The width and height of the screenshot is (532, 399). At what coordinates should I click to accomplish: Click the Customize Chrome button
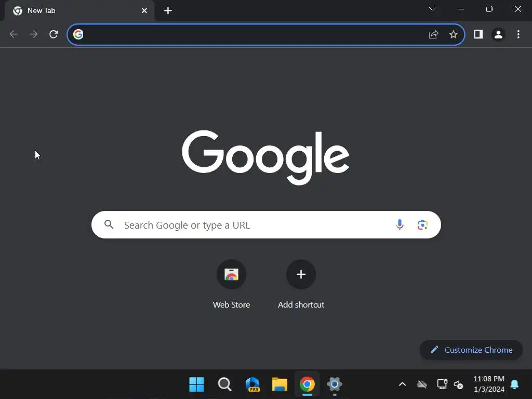[x=471, y=350]
